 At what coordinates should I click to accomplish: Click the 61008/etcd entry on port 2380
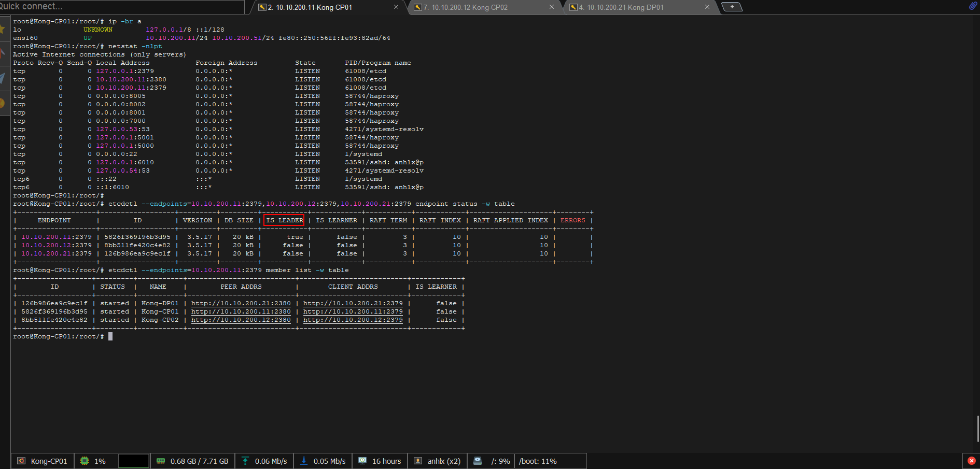tap(366, 79)
